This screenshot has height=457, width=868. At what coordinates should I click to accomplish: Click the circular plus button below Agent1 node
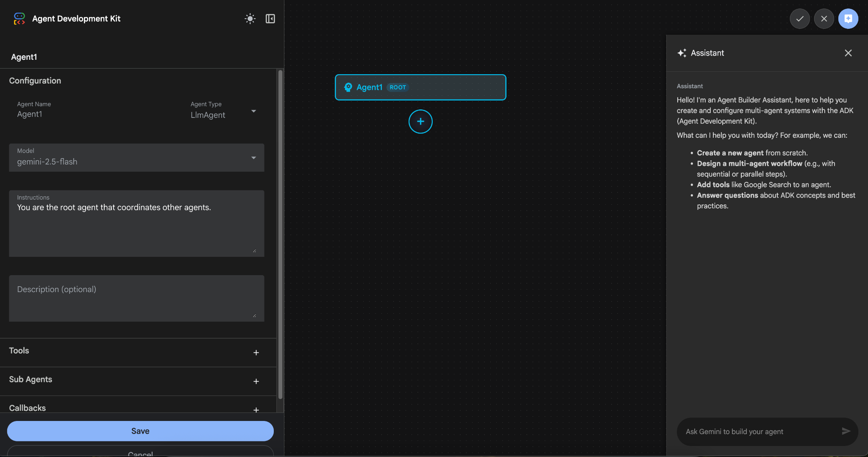[x=420, y=122]
